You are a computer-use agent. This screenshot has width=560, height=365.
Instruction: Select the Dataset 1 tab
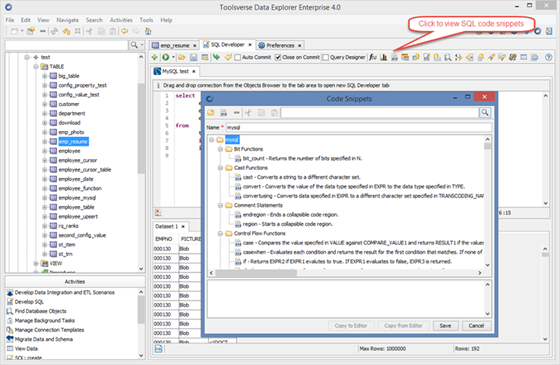click(170, 226)
